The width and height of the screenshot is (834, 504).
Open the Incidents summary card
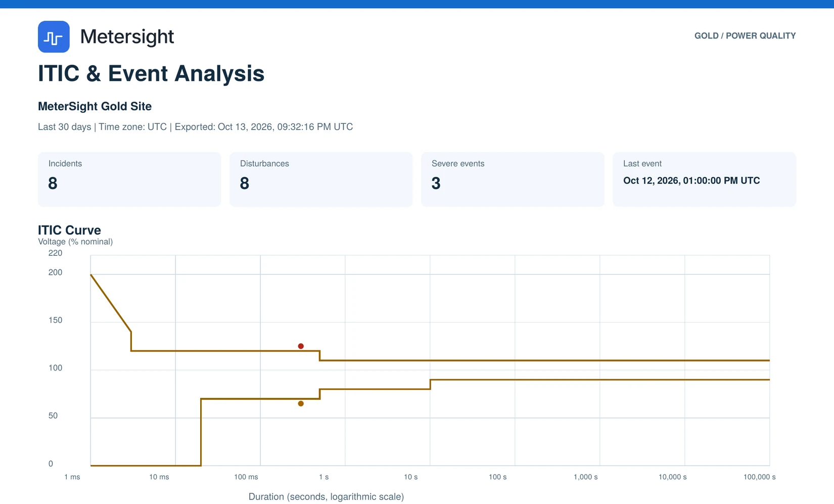click(129, 179)
